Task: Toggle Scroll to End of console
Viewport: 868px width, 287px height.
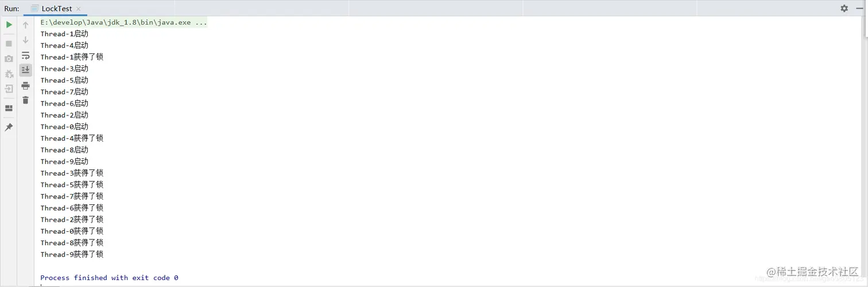Action: tap(25, 70)
